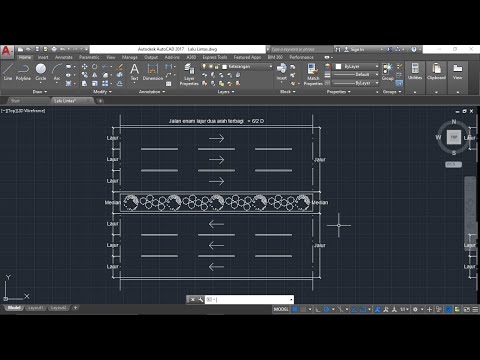Select the Circle tool
Screen dimensions: 480x360
point(41,72)
